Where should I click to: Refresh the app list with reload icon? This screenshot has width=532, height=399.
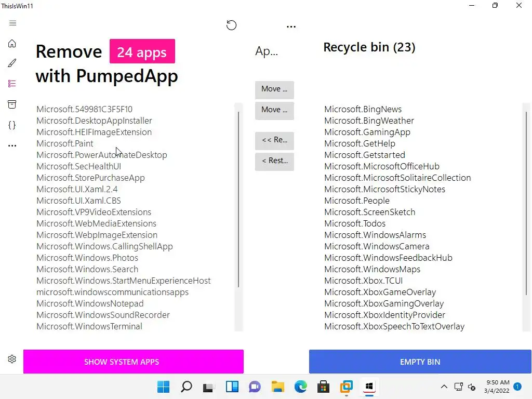(231, 25)
